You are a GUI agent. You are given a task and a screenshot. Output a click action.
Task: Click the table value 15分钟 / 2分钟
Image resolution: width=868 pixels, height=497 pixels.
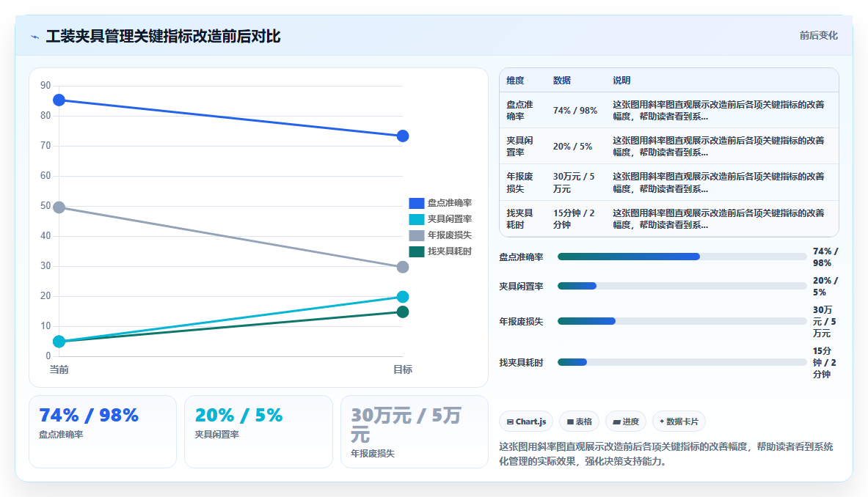[574, 219]
